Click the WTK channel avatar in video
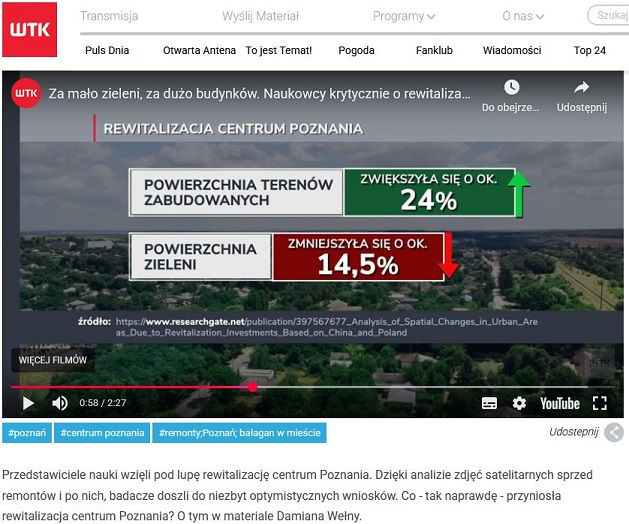This screenshot has width=629, height=524. [x=26, y=93]
